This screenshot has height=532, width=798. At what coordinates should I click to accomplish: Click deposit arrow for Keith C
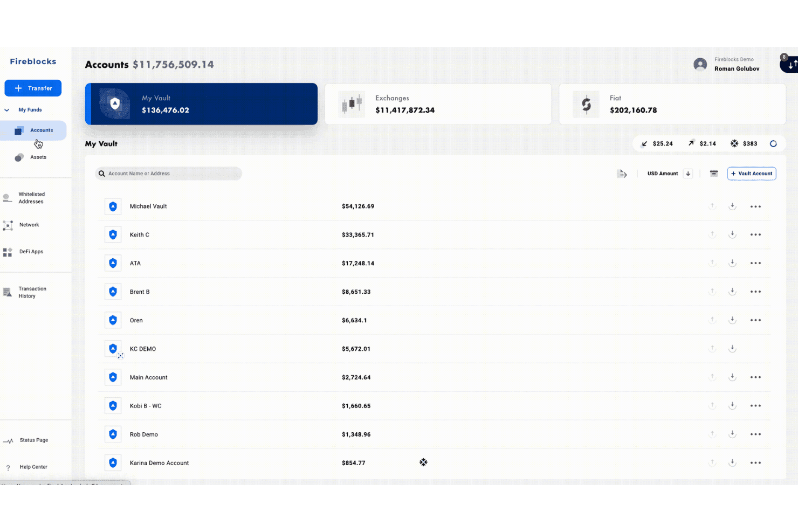point(732,235)
